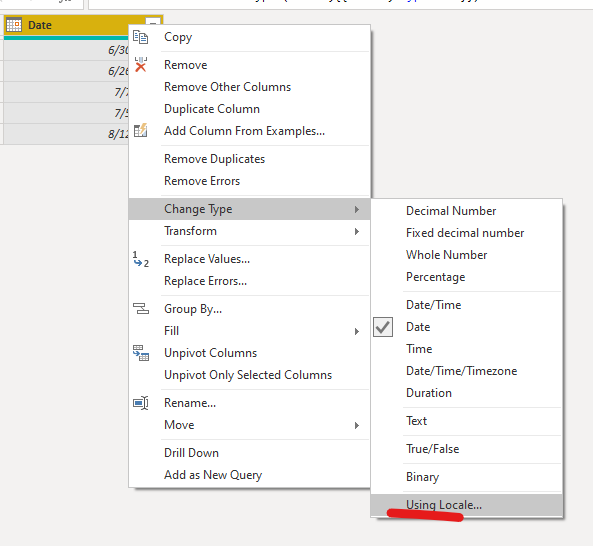This screenshot has height=546, width=593.
Task: Set type to Duration
Action: 466,392
